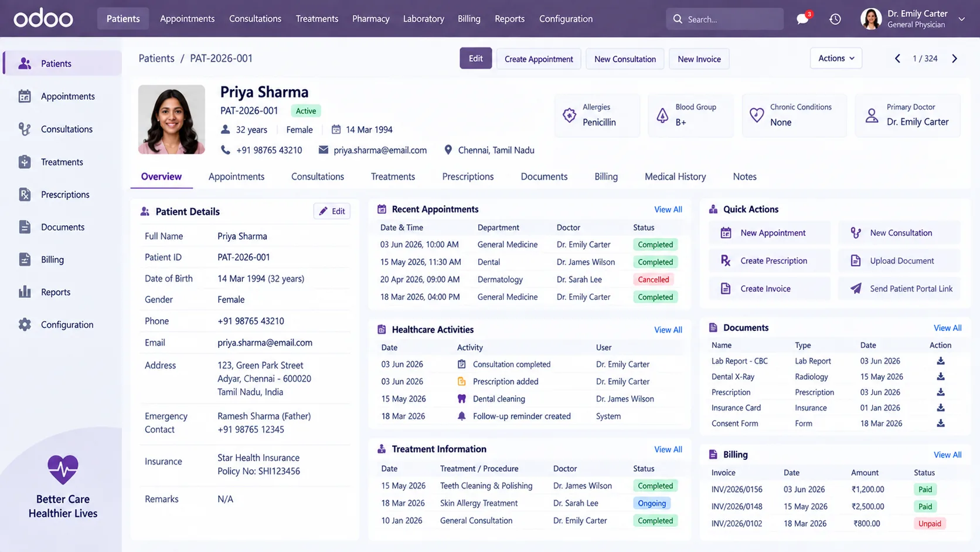Click Priya Sharma's profile photo
The image size is (980, 552).
[172, 120]
